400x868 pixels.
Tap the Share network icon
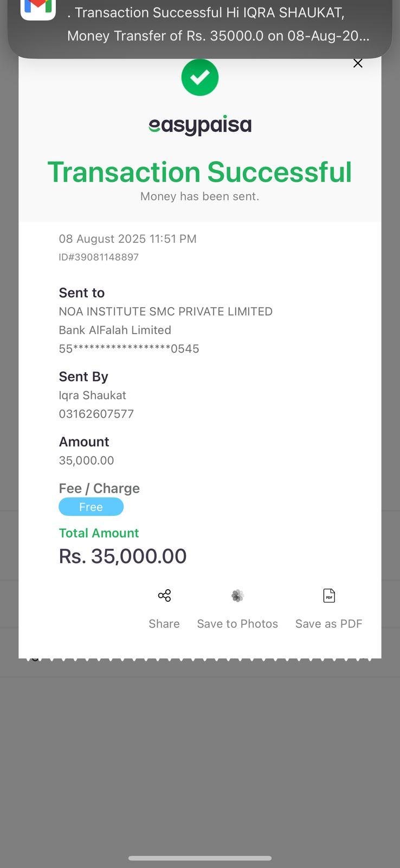point(164,596)
